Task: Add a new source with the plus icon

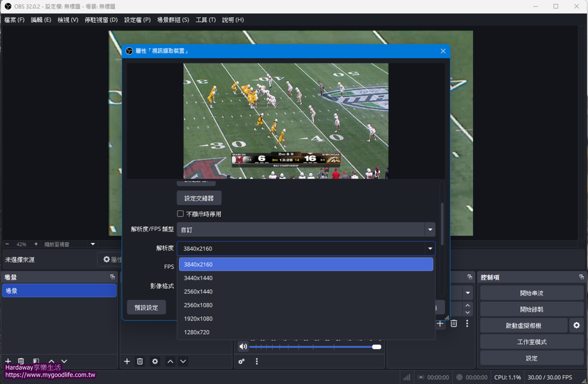Action: (127, 361)
